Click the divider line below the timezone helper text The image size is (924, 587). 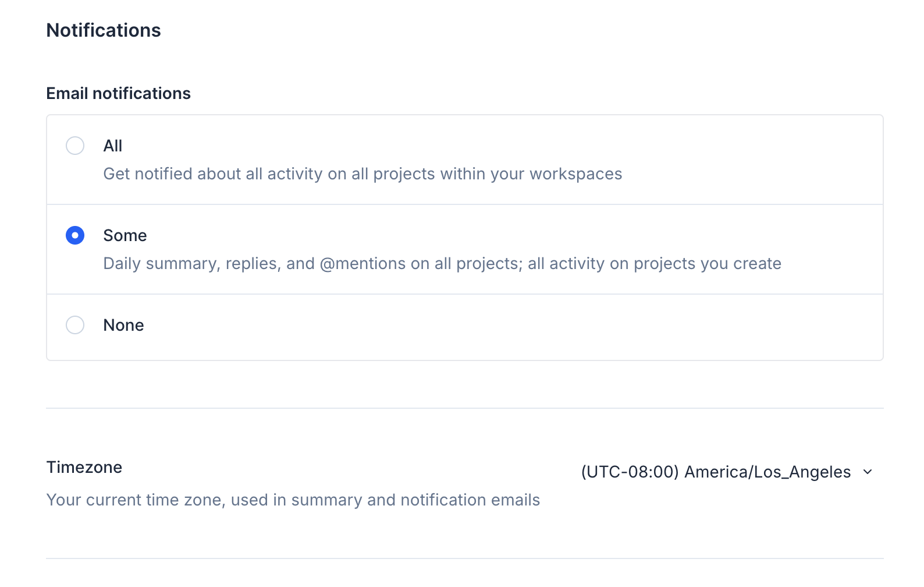tap(464, 558)
